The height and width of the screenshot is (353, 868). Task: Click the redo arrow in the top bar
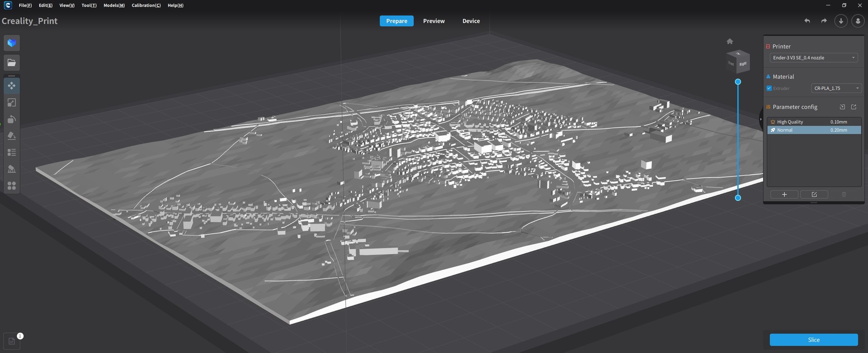pos(824,21)
